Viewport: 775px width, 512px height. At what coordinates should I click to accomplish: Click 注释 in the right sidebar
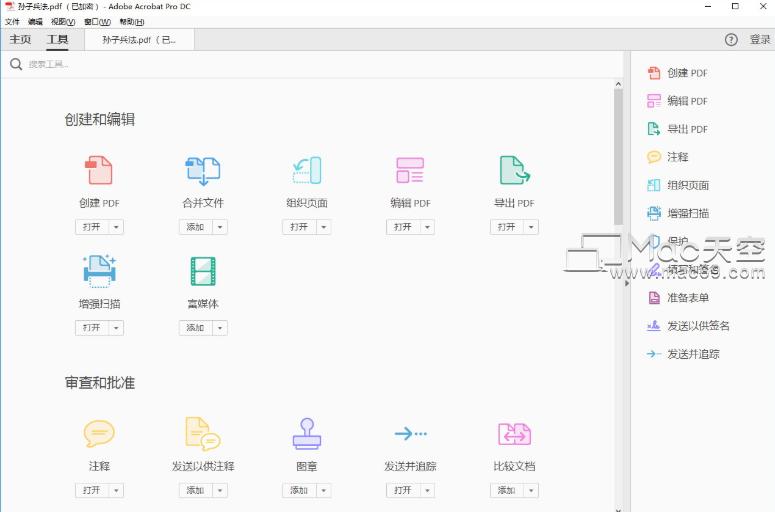pos(667,157)
